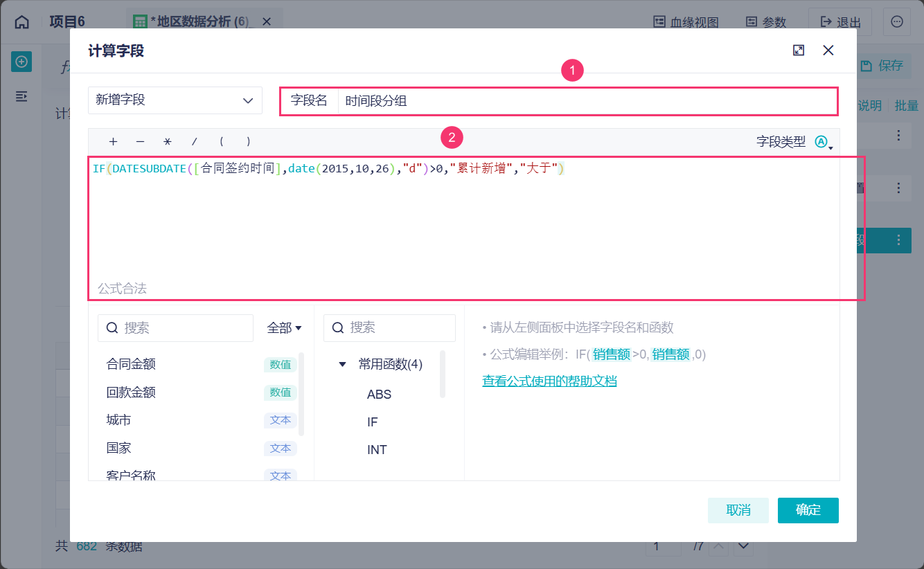
Task: Open the ellipsis more-options icon top right
Action: coord(896,21)
